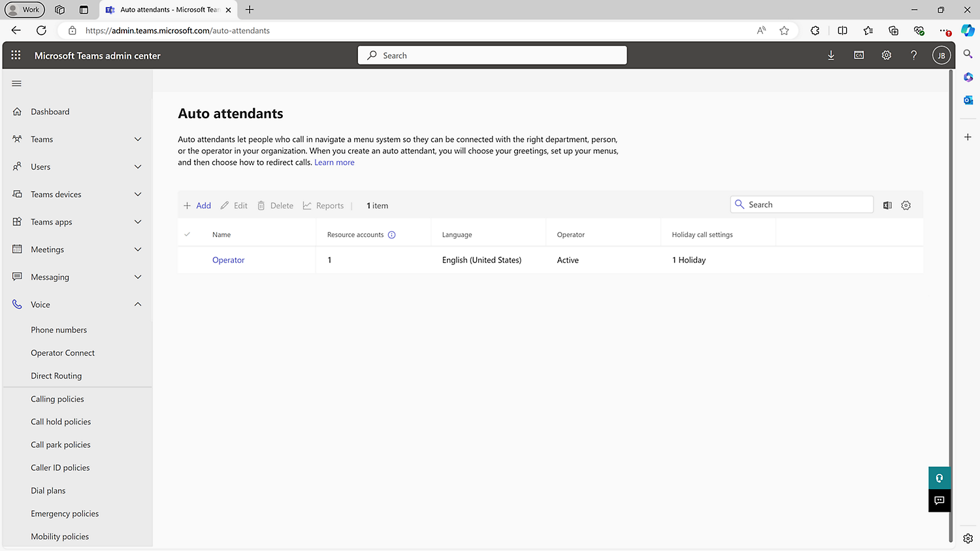The image size is (980, 551).
Task: Click the browser address bar URL
Action: (178, 31)
